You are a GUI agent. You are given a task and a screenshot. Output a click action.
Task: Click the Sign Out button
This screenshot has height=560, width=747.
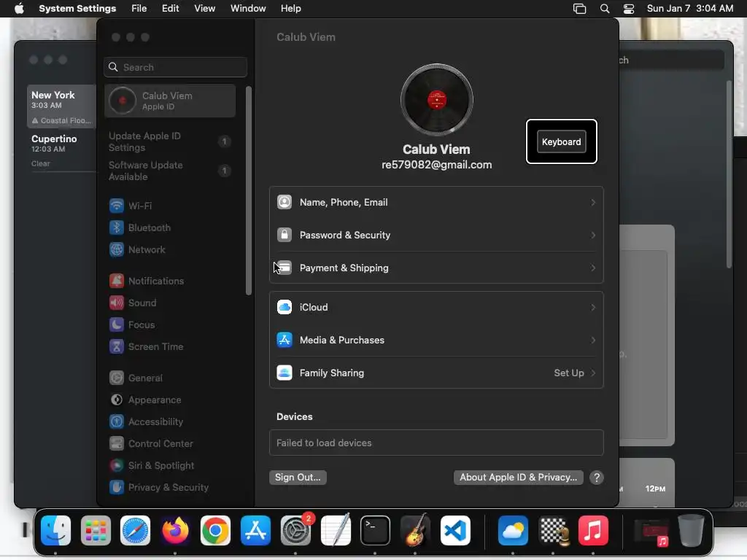pos(298,477)
